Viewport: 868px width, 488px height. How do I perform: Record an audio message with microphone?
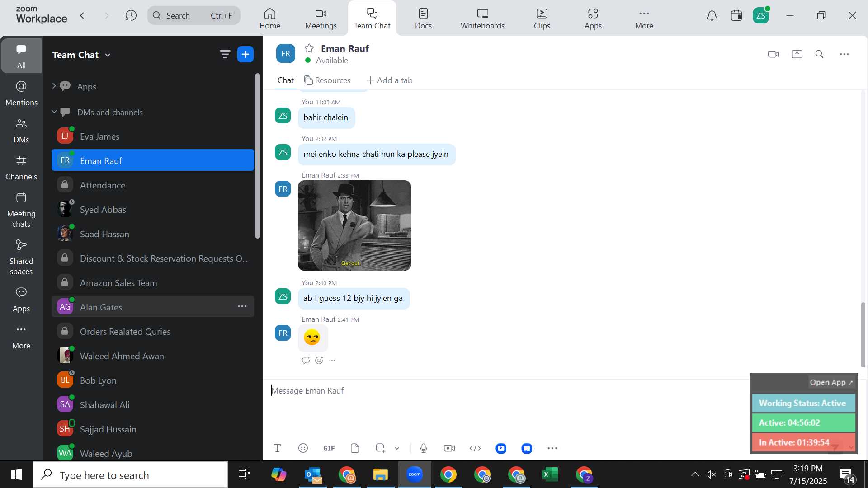coord(424,448)
